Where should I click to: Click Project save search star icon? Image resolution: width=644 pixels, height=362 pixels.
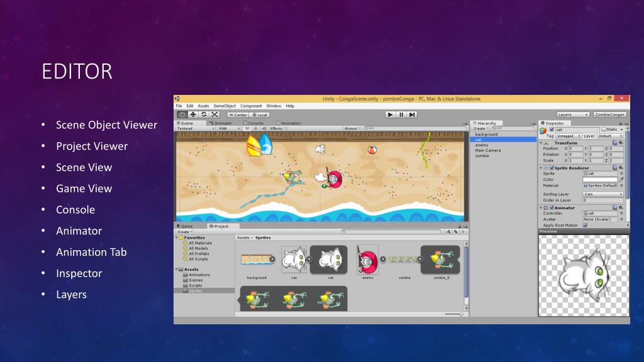(463, 232)
